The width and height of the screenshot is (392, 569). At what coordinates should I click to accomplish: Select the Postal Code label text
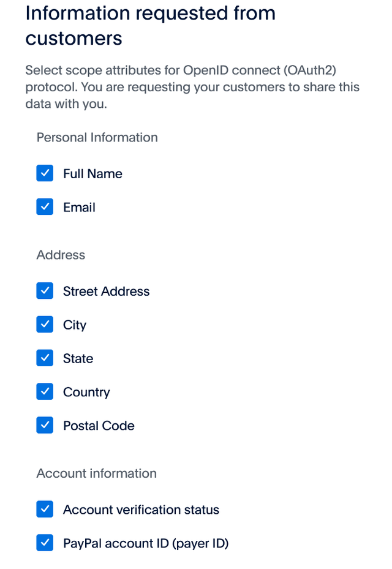click(x=99, y=425)
